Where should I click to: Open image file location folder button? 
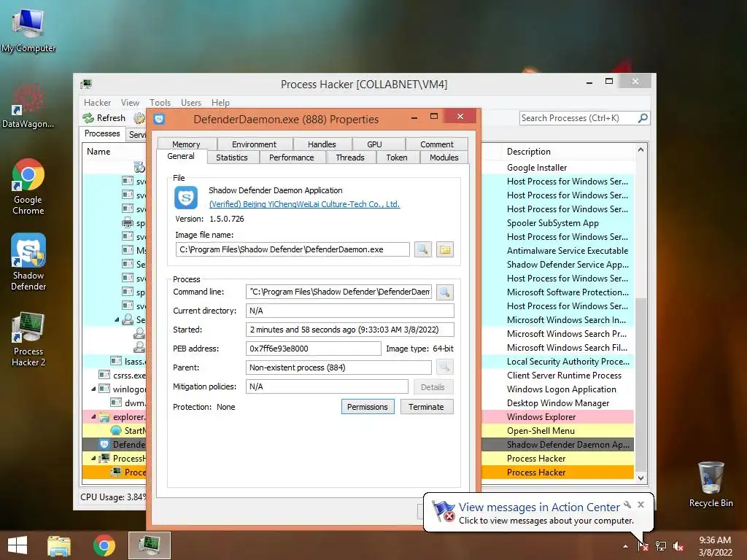[444, 249]
